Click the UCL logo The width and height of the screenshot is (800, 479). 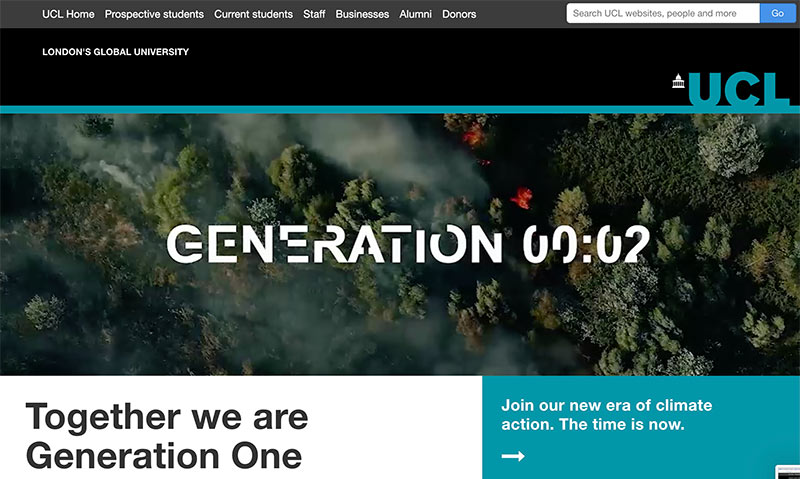coord(732,89)
